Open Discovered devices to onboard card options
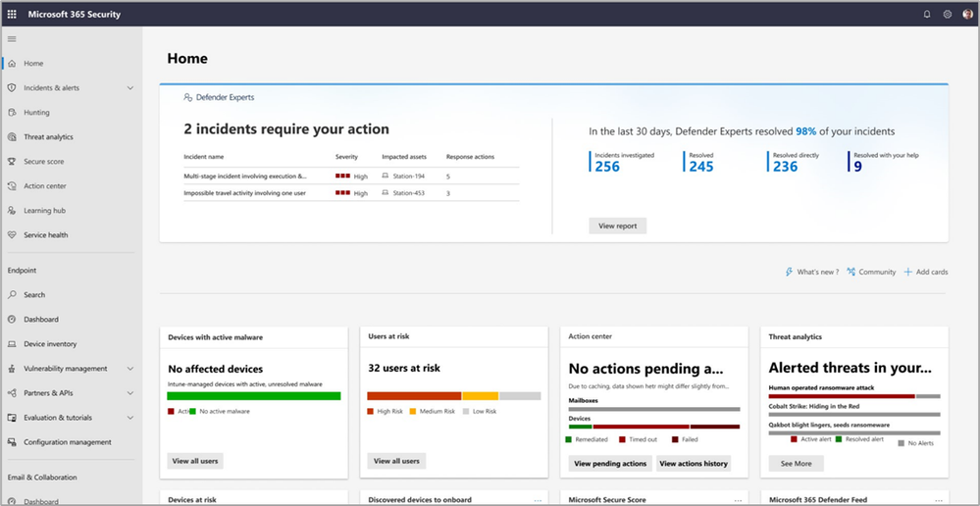 (x=539, y=500)
